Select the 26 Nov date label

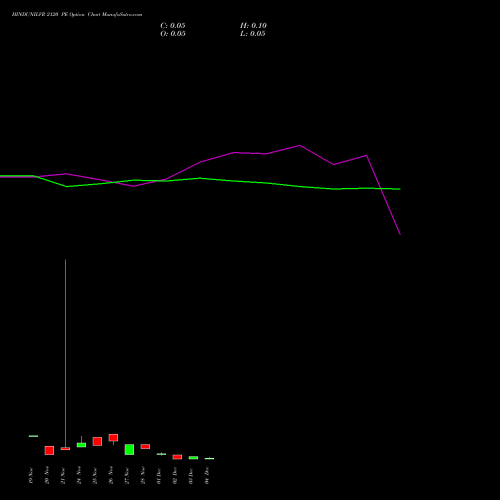[x=111, y=476]
